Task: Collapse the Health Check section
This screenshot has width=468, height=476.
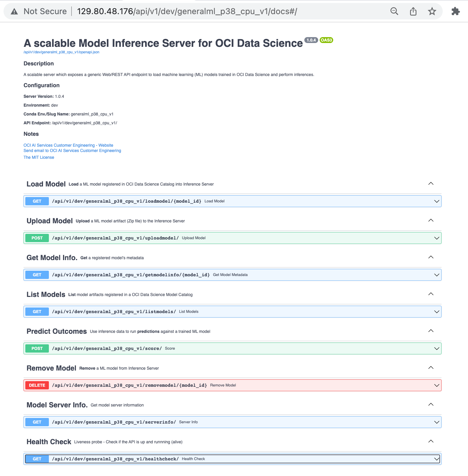Action: pos(431,442)
